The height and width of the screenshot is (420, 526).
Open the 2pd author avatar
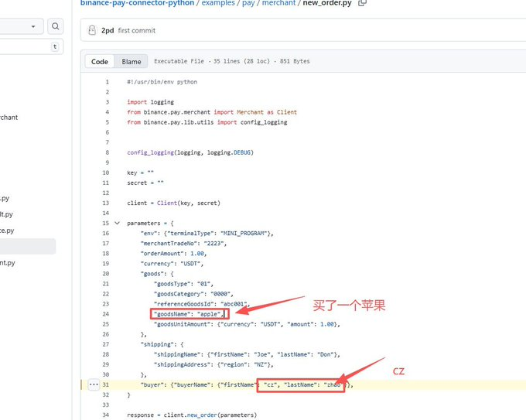tap(92, 30)
